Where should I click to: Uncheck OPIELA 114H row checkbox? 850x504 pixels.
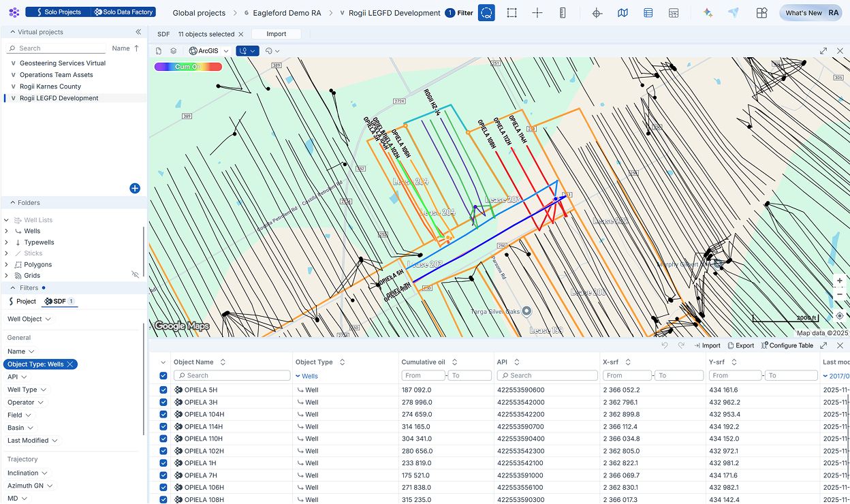(x=163, y=426)
